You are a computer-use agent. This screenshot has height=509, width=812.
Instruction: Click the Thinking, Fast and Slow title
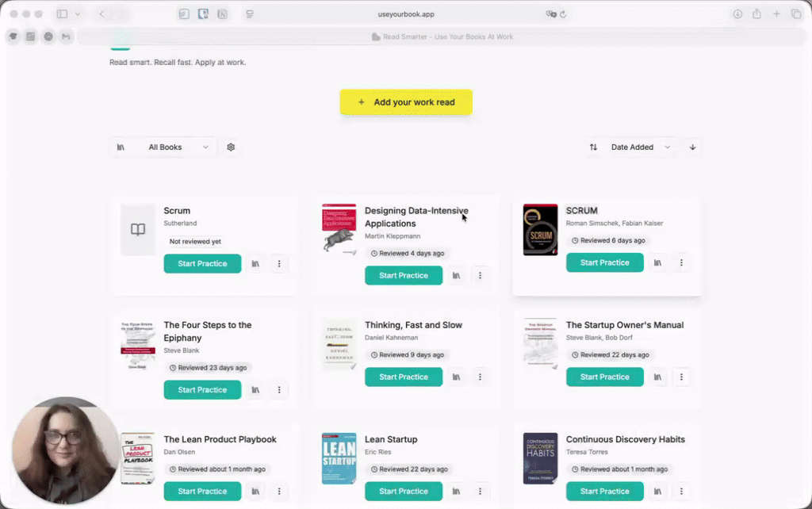click(x=413, y=325)
